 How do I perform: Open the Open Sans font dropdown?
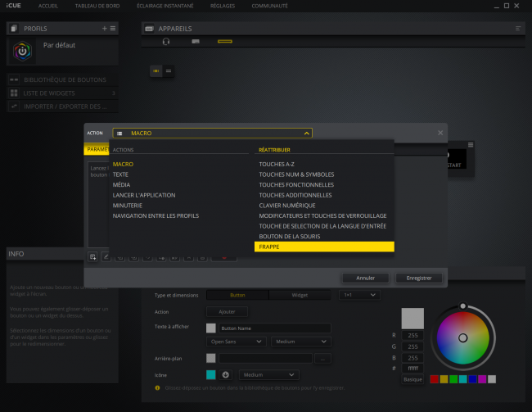(x=237, y=342)
